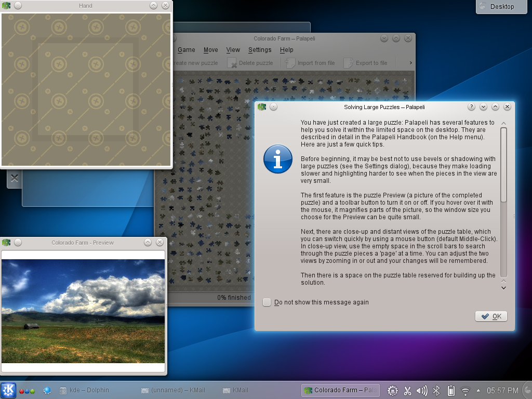Click the 'Delete puzzle' toolbar label

[256, 63]
